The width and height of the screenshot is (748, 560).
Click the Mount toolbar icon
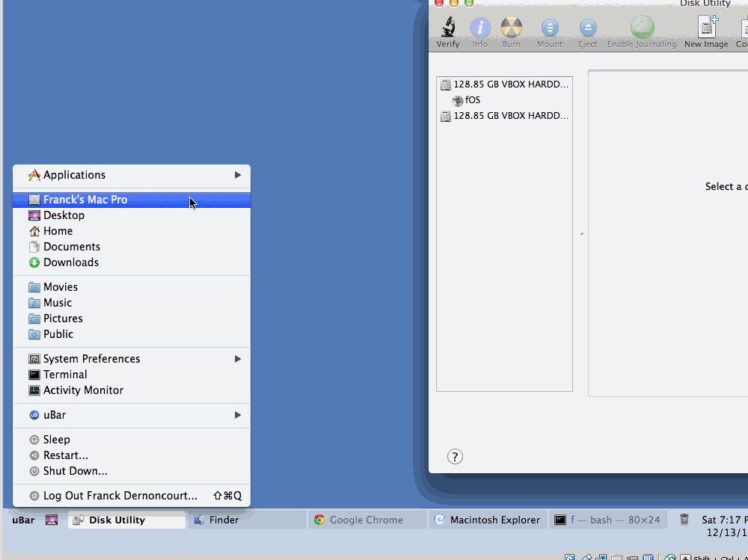(550, 28)
